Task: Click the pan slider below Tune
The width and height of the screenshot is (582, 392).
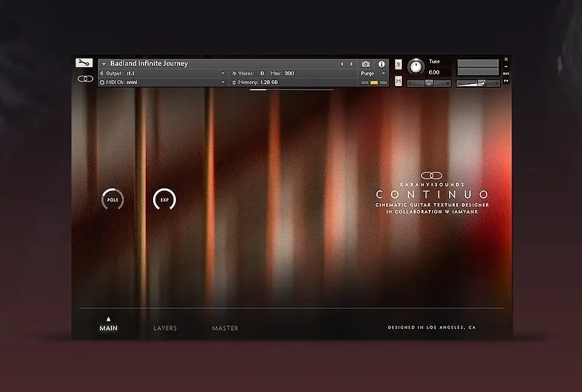Action: (429, 83)
